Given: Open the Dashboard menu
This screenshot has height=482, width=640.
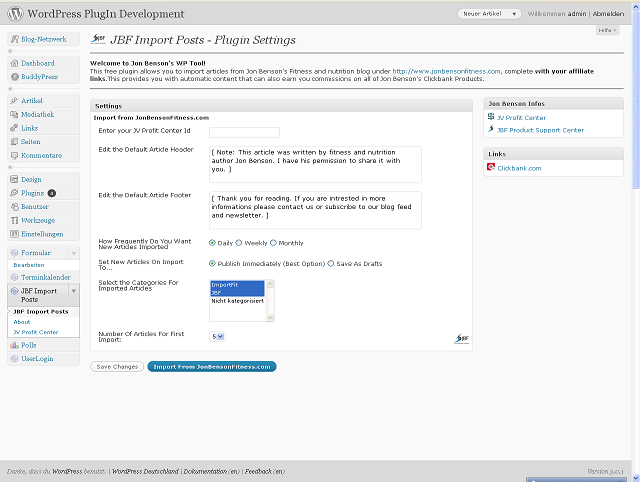Looking at the screenshot, I should (38, 63).
